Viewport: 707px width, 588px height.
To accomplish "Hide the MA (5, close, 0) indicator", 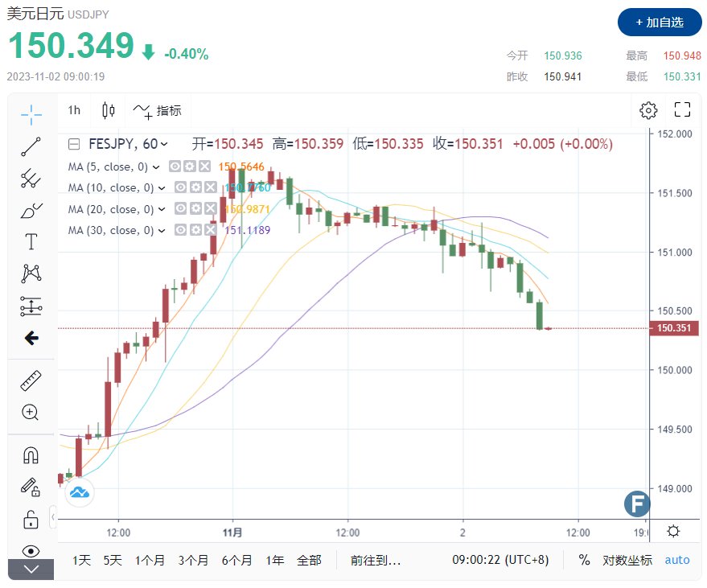I will 176,167.
